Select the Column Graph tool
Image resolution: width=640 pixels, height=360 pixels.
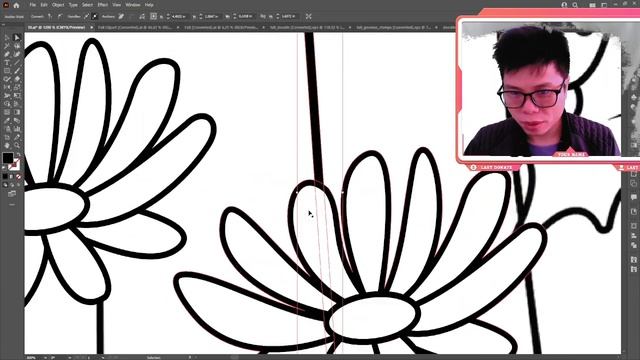[17, 129]
